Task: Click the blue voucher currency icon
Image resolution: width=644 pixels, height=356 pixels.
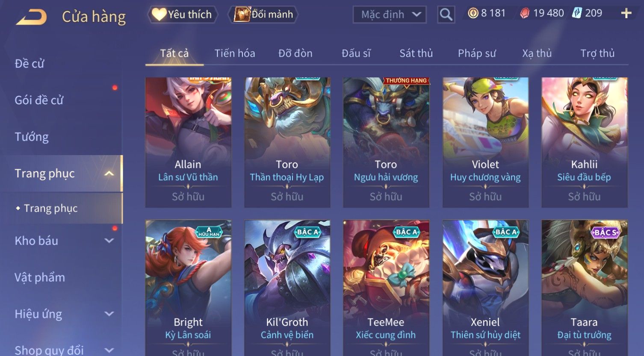Action: pos(577,13)
